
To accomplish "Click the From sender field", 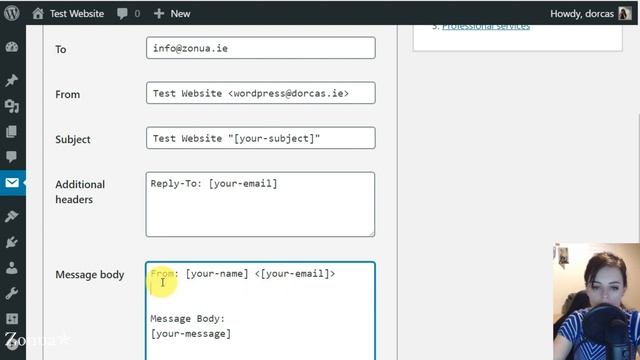I will point(260,93).
